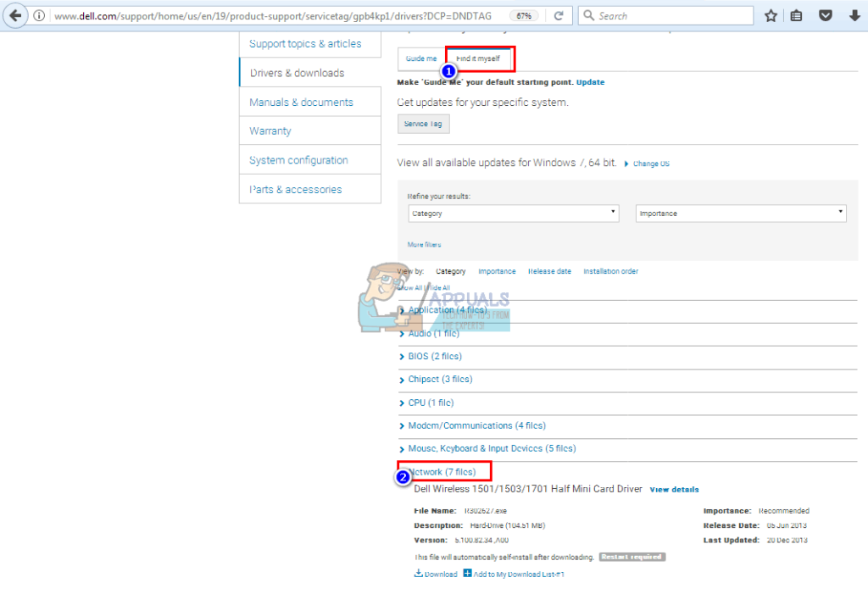
Task: Select the last updated date 20 Dec 2013
Action: (787, 541)
